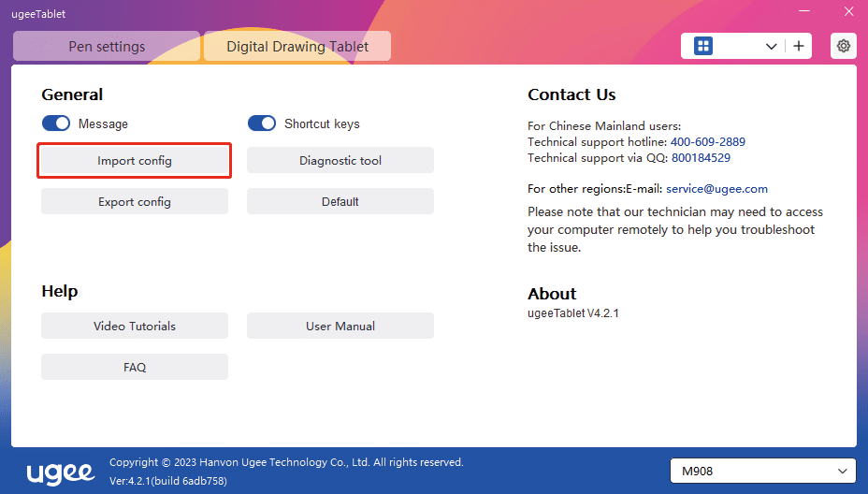Click the About heading
The height and width of the screenshot is (494, 868).
coord(552,294)
